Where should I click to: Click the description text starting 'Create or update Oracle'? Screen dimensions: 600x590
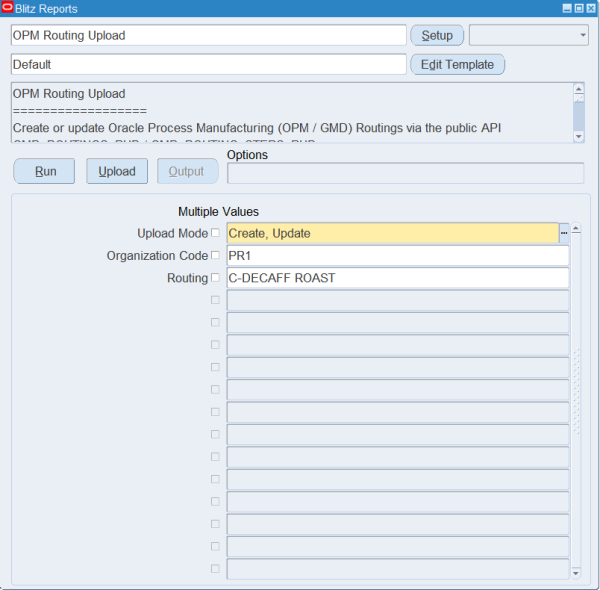[257, 128]
